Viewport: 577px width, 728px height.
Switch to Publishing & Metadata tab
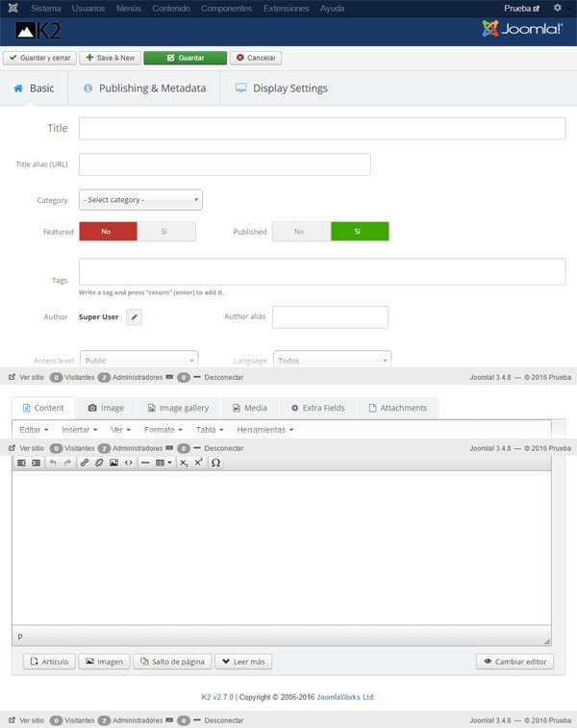pos(144,88)
